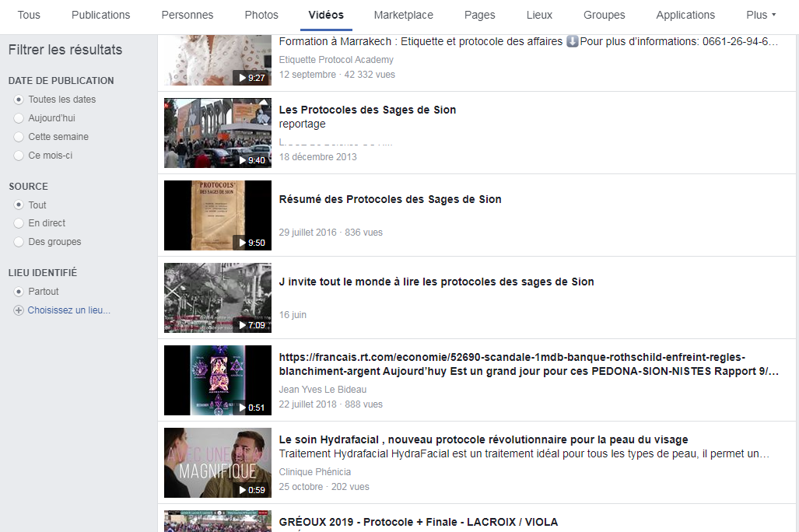Viewport: 799px width, 532px height.
Task: Play the 9:40 Les Protocoles reportage thumbnail
Action: coord(218,133)
